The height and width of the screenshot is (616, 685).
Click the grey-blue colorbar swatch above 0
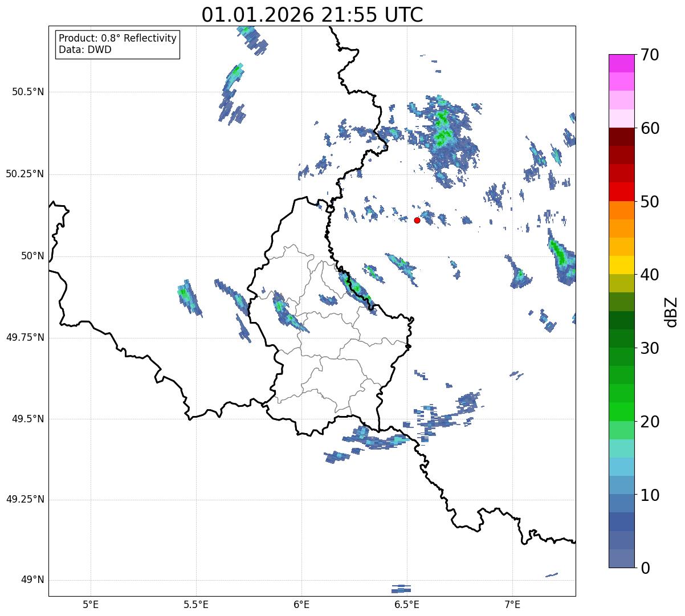[x=622, y=558]
